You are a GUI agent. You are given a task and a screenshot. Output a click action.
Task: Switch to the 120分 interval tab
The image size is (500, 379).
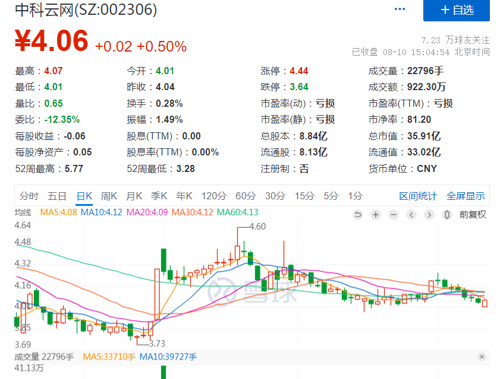214,196
